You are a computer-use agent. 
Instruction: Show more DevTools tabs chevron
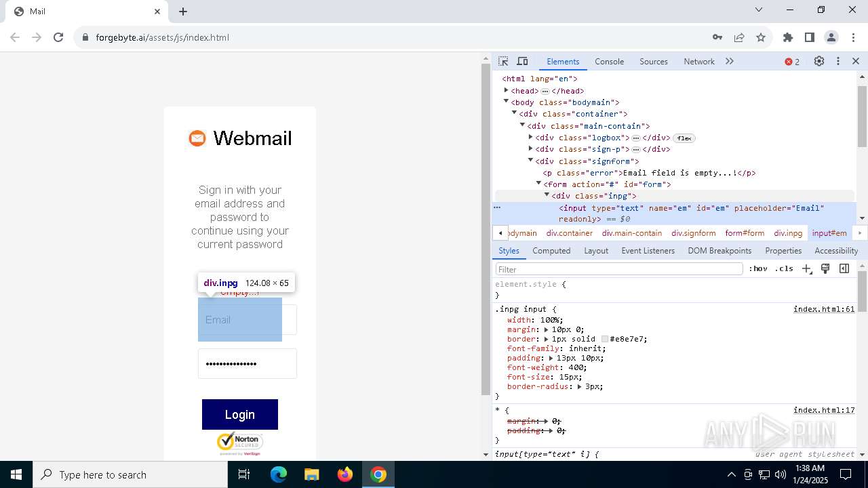pos(730,61)
